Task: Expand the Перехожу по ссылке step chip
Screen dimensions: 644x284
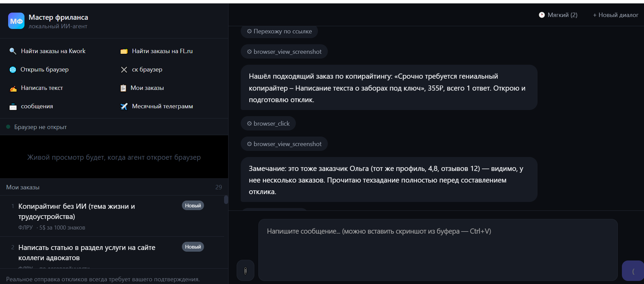Action: (279, 31)
